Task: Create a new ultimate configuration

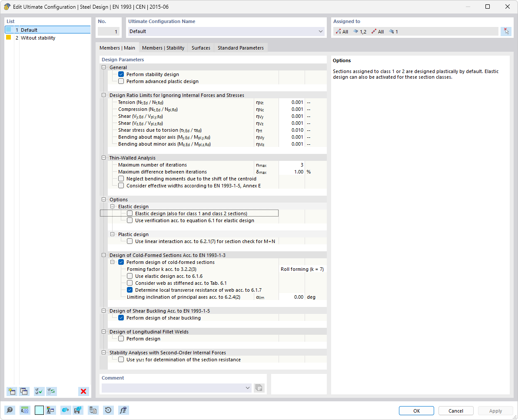Action: 12,391
